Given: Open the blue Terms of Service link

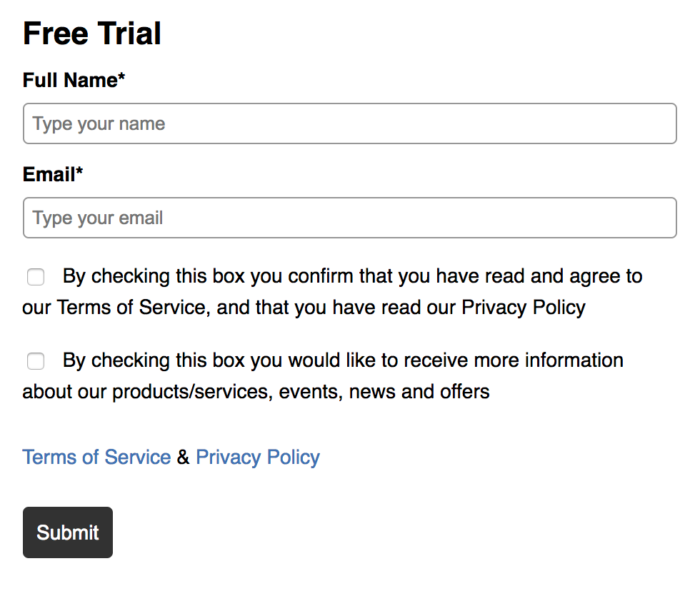Looking at the screenshot, I should (96, 457).
